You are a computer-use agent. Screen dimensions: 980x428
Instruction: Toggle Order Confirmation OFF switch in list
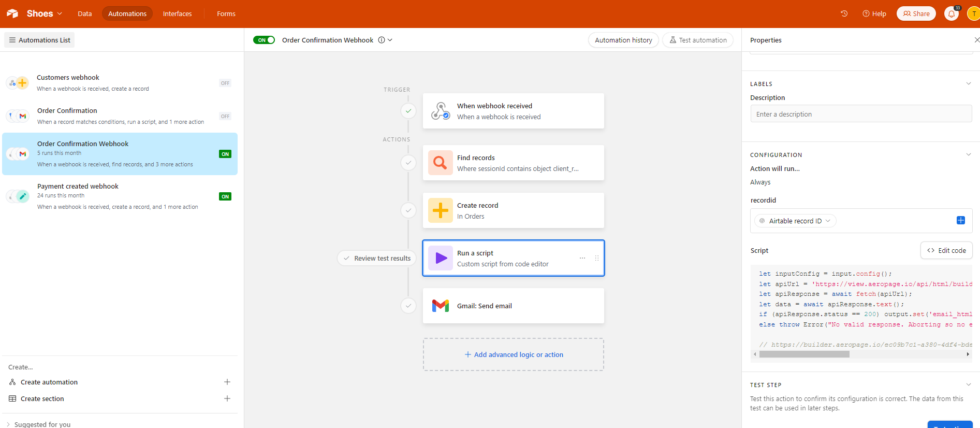pos(225,116)
